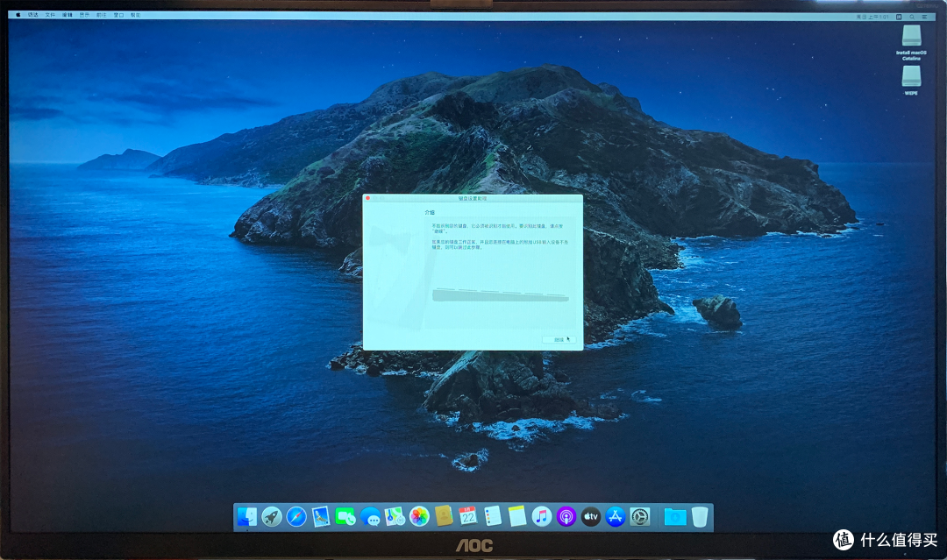This screenshot has width=947, height=560.
Task: Open Music note icon in Dock
Action: click(x=542, y=516)
